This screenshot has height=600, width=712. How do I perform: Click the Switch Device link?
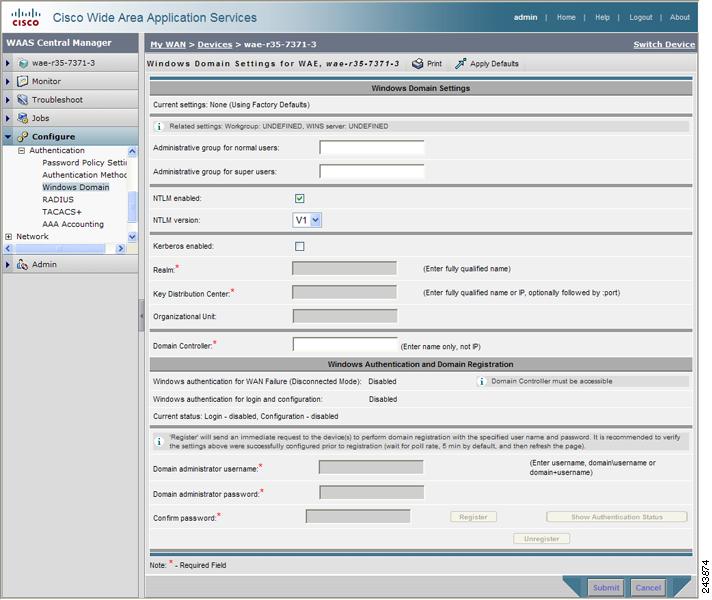(664, 45)
